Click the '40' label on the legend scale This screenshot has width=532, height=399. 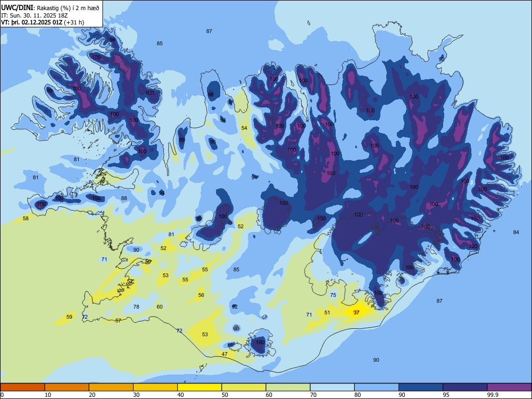pyautogui.click(x=180, y=395)
